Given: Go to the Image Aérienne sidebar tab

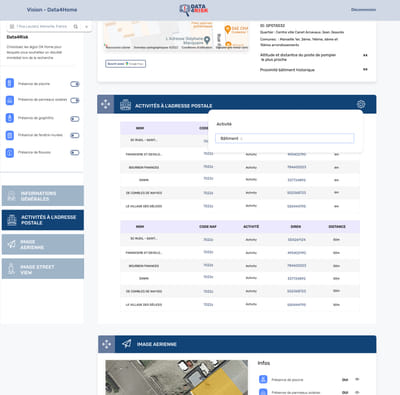Looking at the screenshot, I should [43, 244].
